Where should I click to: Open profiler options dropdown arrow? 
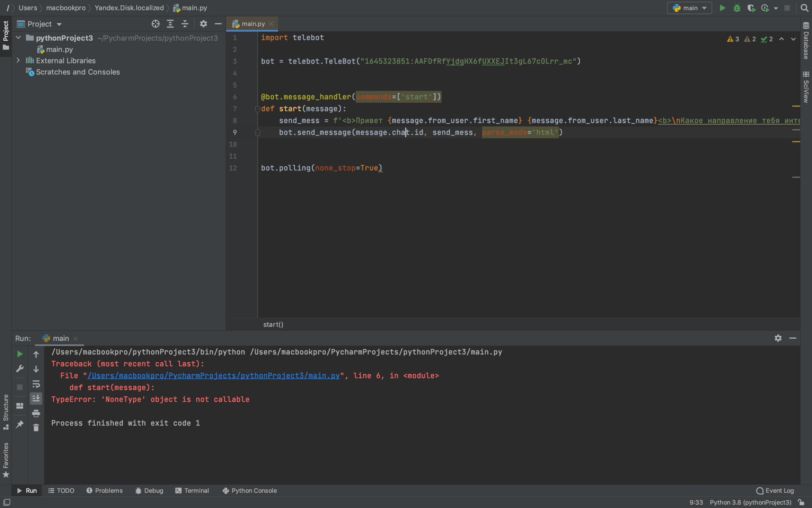click(x=776, y=8)
